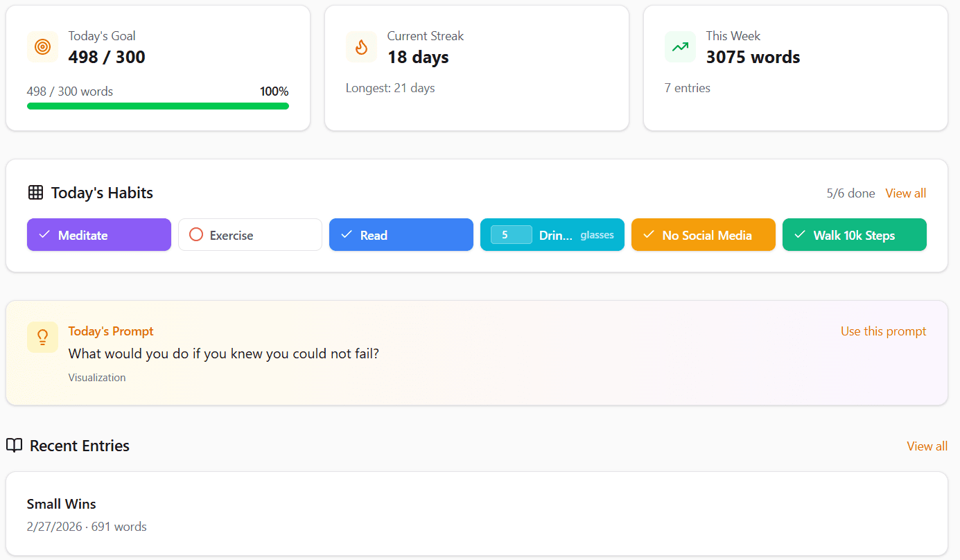Image resolution: width=960 pixels, height=560 pixels.
Task: Click the grid icon beside Today's Habits heading
Action: [x=35, y=193]
